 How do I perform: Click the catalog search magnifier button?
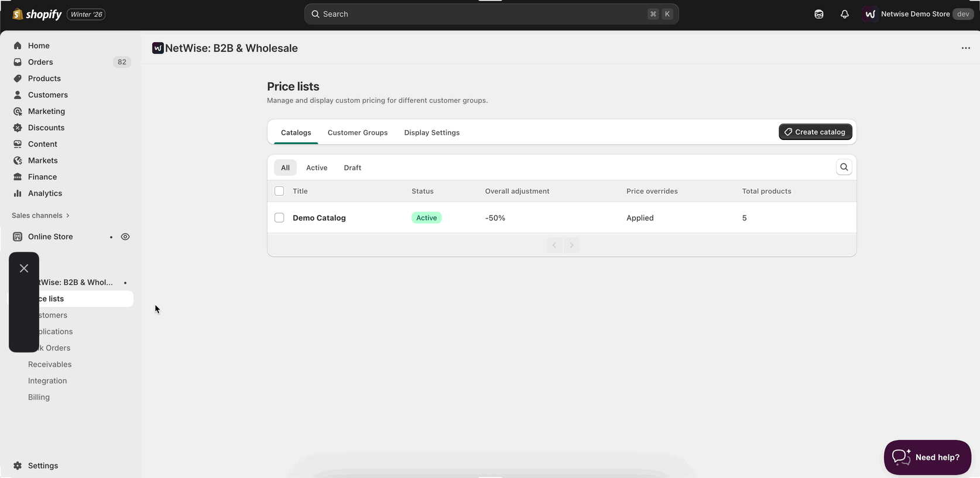pos(844,167)
